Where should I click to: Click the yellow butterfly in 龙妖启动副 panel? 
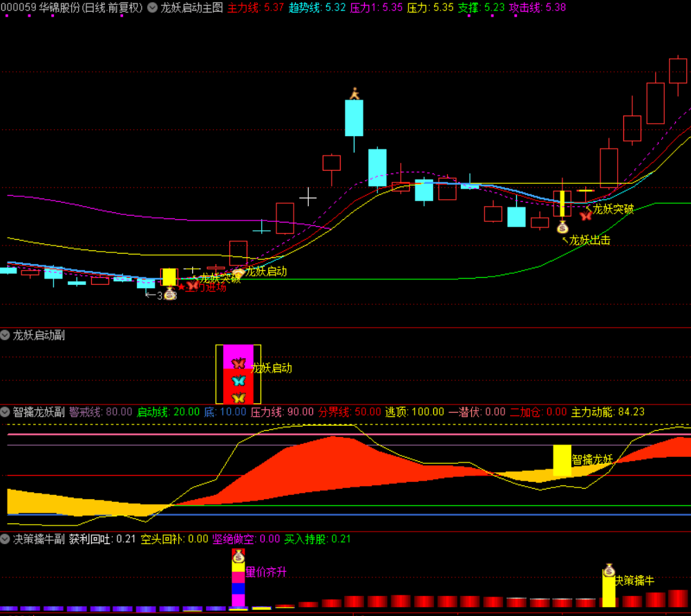(x=238, y=398)
